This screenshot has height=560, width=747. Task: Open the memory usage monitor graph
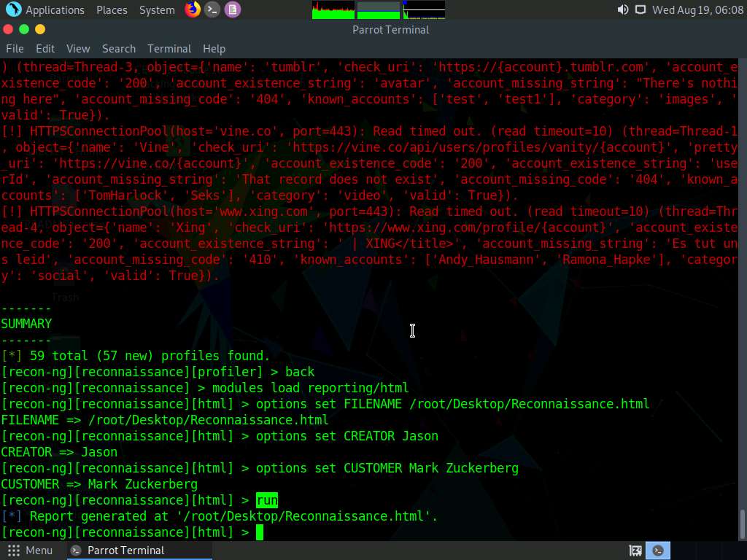tap(379, 10)
